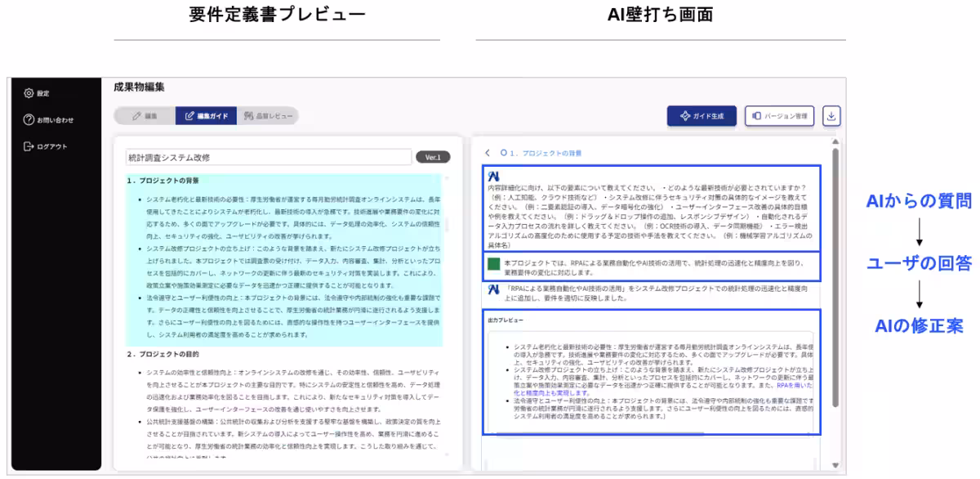Click the AI logo beside the revision reply
Screen dimensions: 980x479
pyautogui.click(x=493, y=289)
